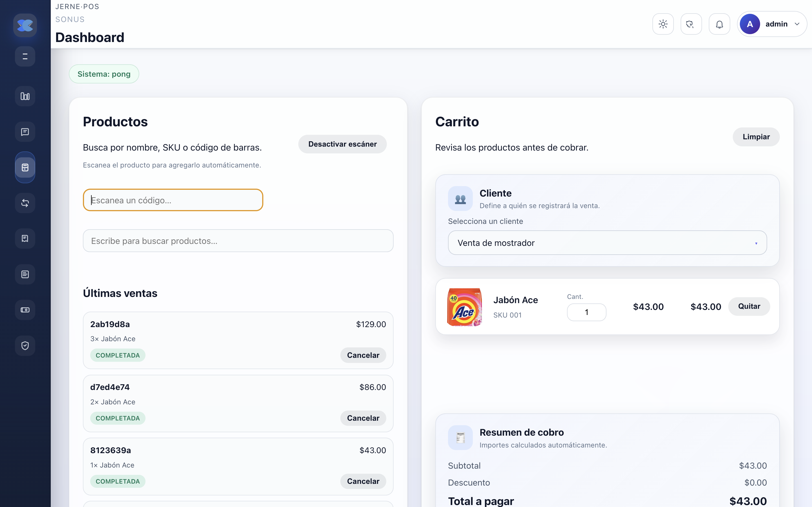Collapse the sidebar with the hamburger icon
The width and height of the screenshot is (812, 507).
(x=25, y=56)
